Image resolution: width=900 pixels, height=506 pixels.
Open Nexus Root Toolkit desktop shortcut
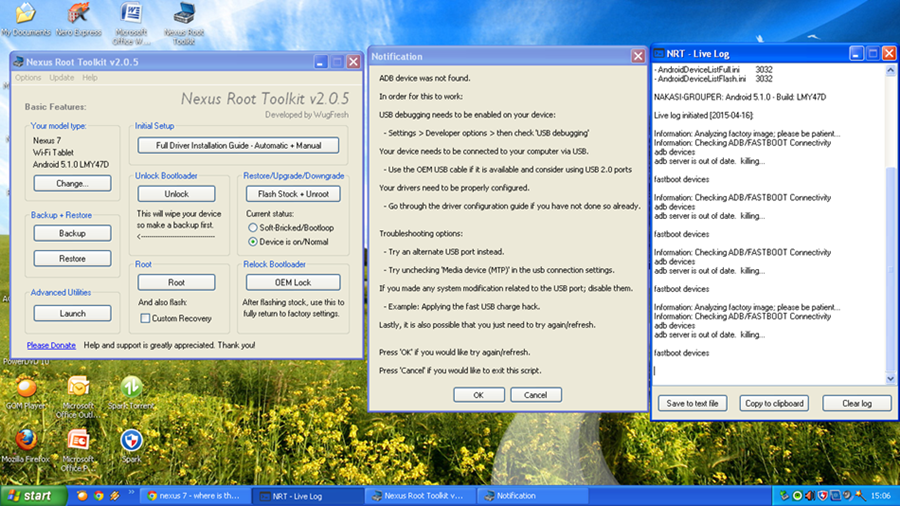pyautogui.click(x=184, y=24)
